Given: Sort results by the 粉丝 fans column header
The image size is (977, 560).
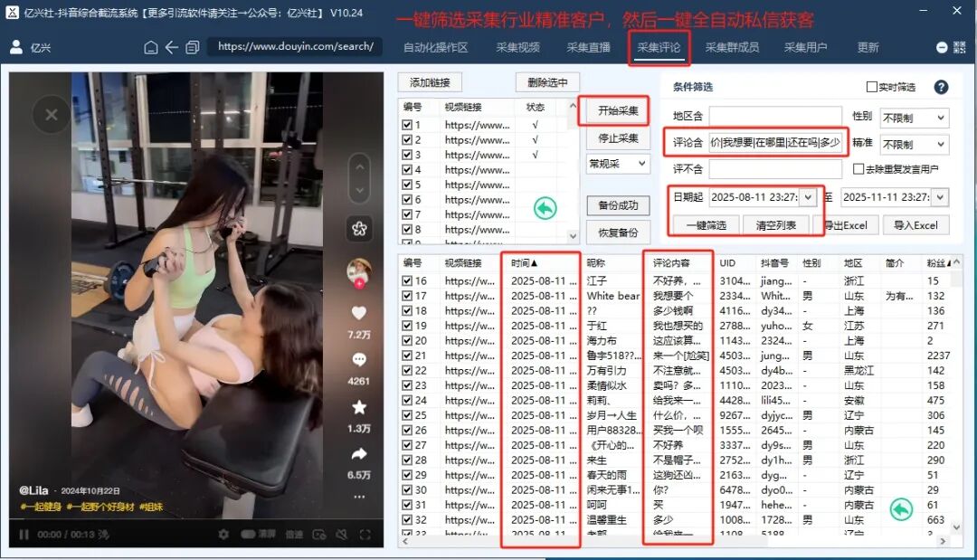Looking at the screenshot, I should click(x=938, y=263).
